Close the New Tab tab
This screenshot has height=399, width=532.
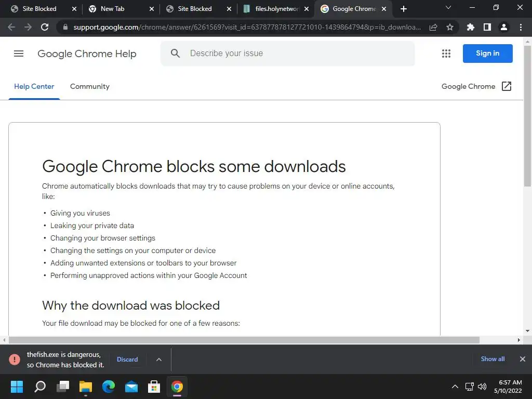(152, 9)
